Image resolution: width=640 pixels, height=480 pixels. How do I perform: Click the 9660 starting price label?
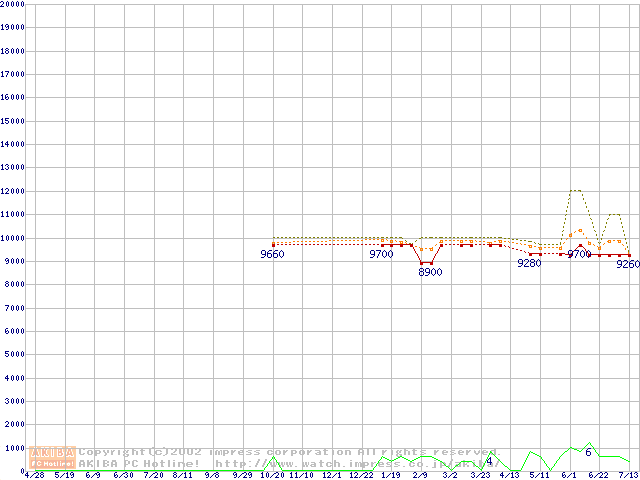[x=272, y=255]
